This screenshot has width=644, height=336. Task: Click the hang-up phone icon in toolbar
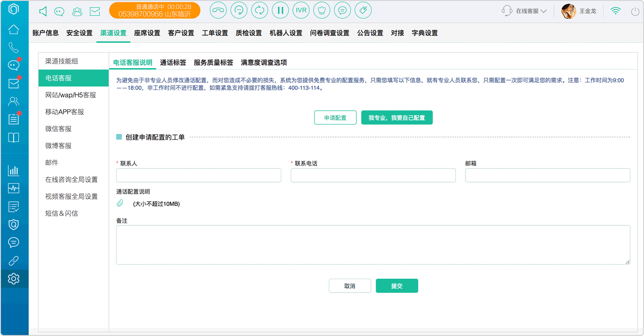point(218,10)
